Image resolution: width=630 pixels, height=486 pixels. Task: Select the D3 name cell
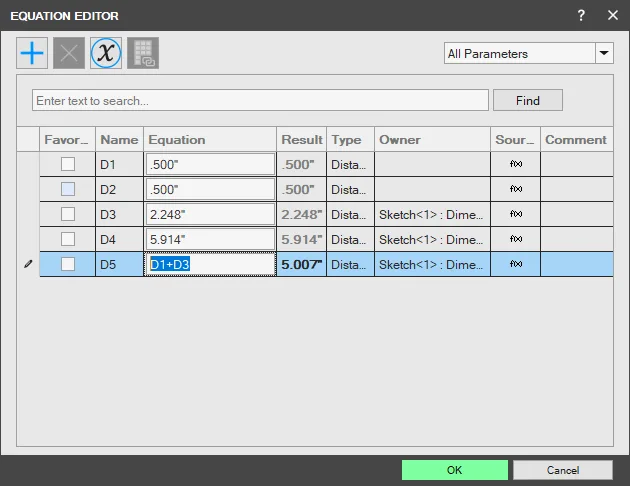[x=119, y=214]
